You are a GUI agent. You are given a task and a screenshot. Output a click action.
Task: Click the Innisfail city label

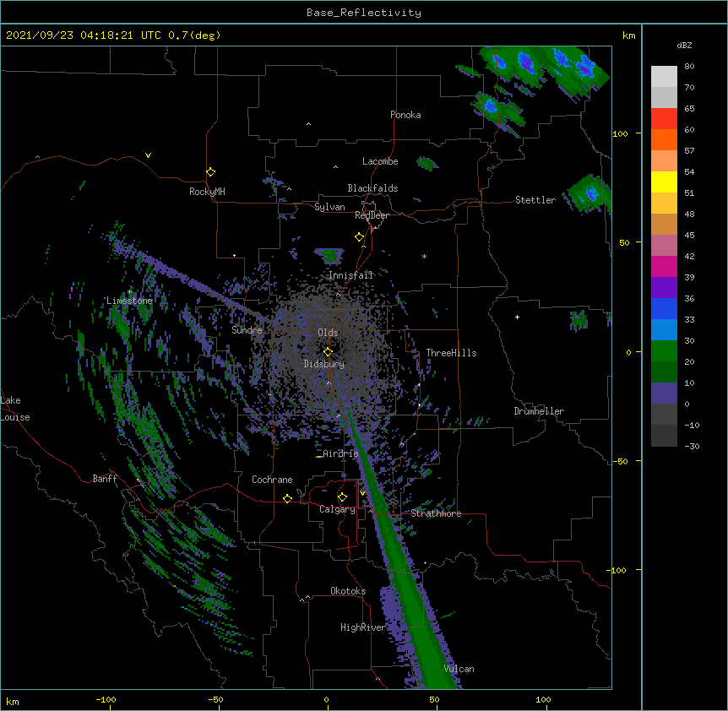[x=350, y=275]
